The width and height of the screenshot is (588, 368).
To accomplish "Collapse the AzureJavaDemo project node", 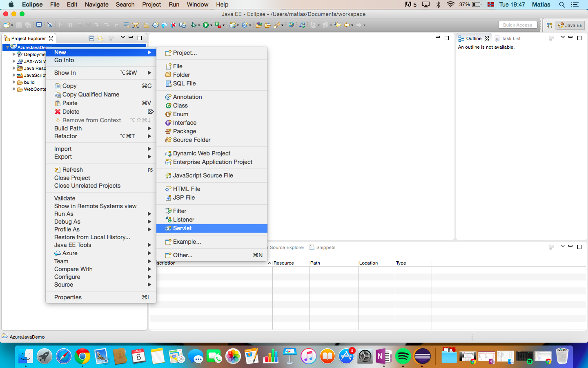I will 7,47.
